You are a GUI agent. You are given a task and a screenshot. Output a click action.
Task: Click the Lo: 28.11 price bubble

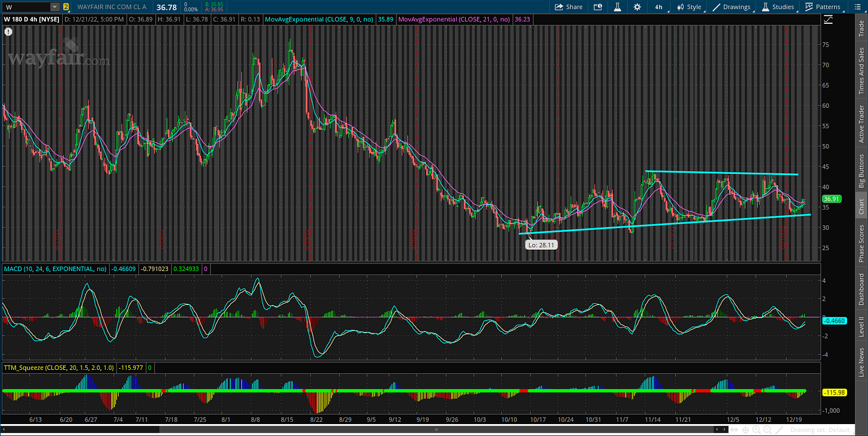click(x=541, y=244)
